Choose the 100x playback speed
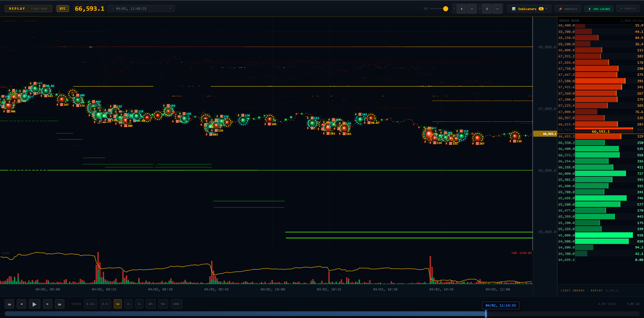The width and height of the screenshot is (644, 318). 176,304
